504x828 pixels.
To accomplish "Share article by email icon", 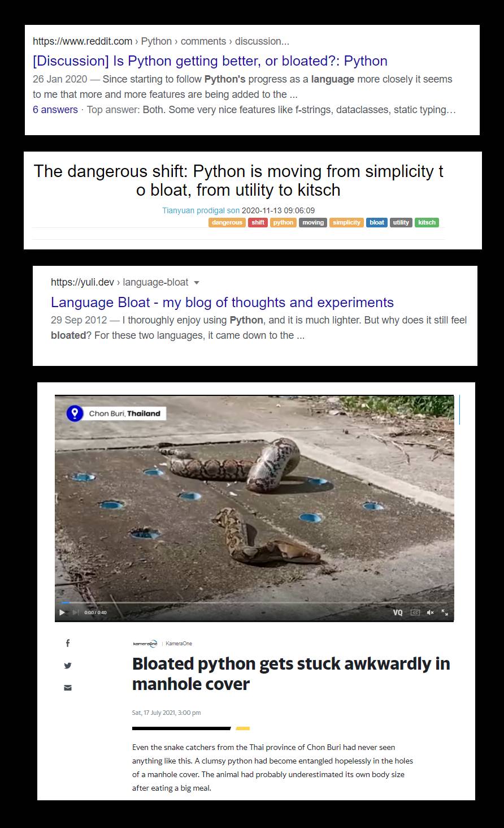I will pos(68,688).
